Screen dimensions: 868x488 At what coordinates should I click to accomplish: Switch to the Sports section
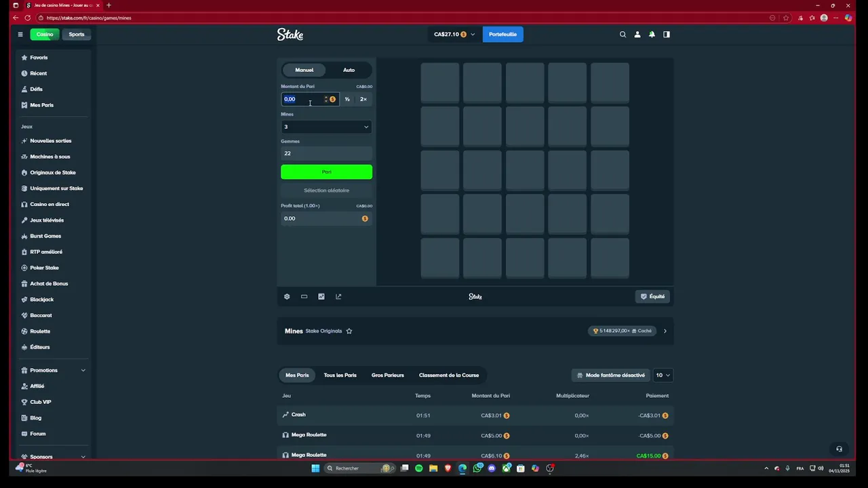coord(77,35)
